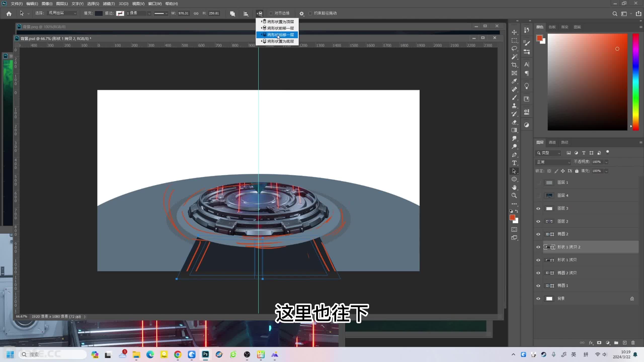Open the gear settings in options bar
This screenshot has width=644, height=362.
coord(301,14)
